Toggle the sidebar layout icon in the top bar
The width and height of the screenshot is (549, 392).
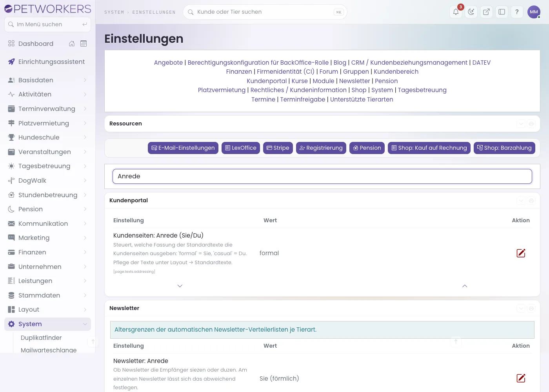(x=502, y=12)
